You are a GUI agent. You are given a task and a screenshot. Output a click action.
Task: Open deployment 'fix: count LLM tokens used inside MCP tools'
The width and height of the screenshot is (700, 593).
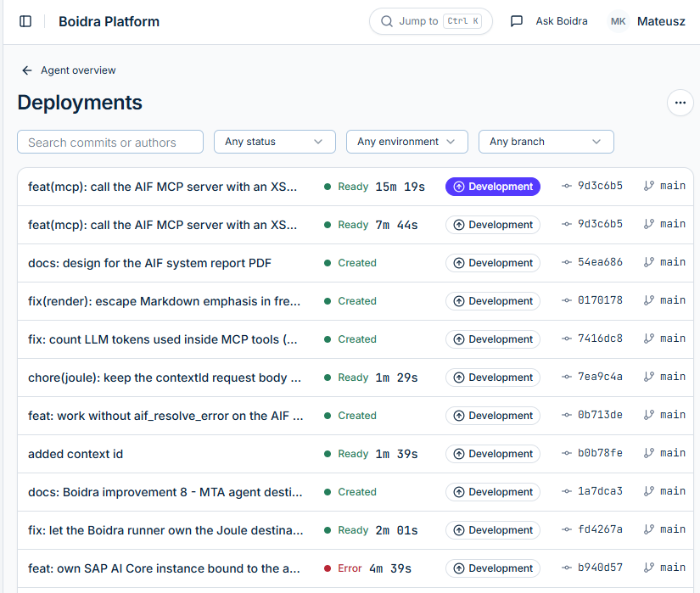163,339
